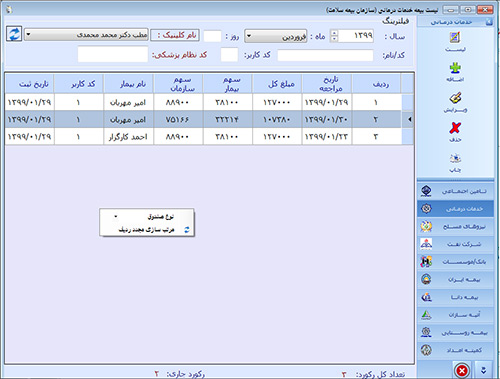Choose 'مرتب سازی مجدد ردیف' menu entry
The height and width of the screenshot is (379, 500).
147,229
